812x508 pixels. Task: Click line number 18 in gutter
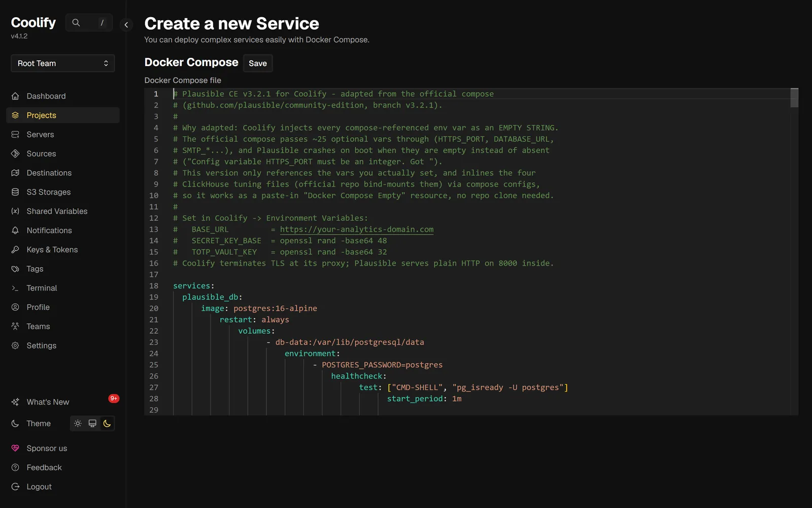[x=154, y=285]
